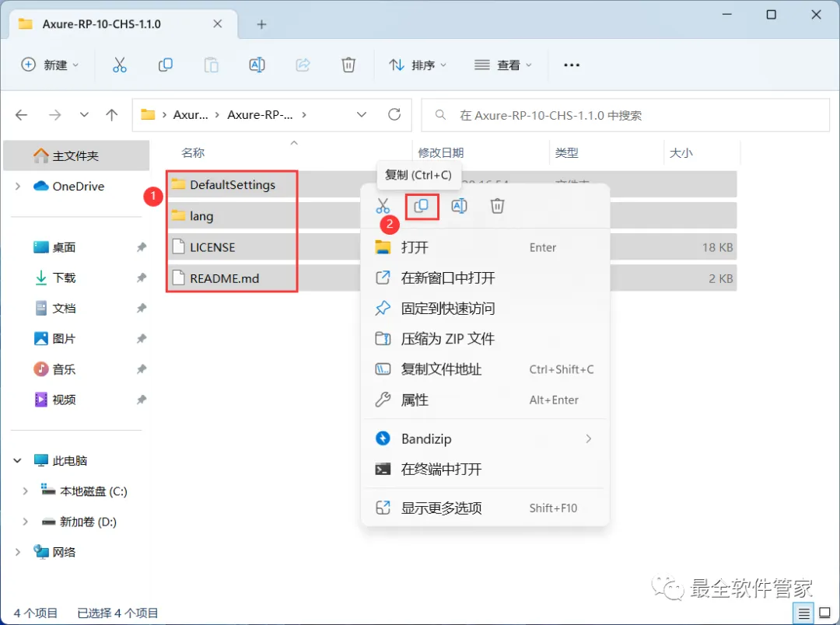Click the Paste icon in the top toolbar
The width and height of the screenshot is (840, 625).
coord(211,65)
